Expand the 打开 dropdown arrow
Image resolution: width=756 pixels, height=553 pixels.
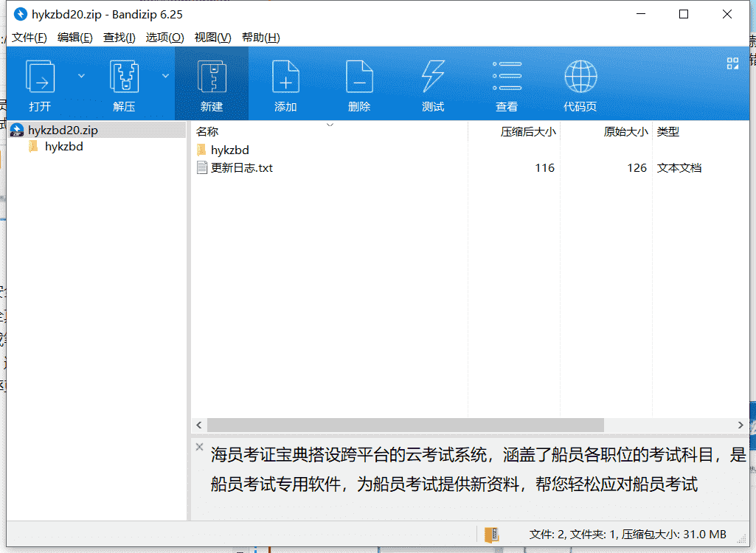pyautogui.click(x=81, y=76)
